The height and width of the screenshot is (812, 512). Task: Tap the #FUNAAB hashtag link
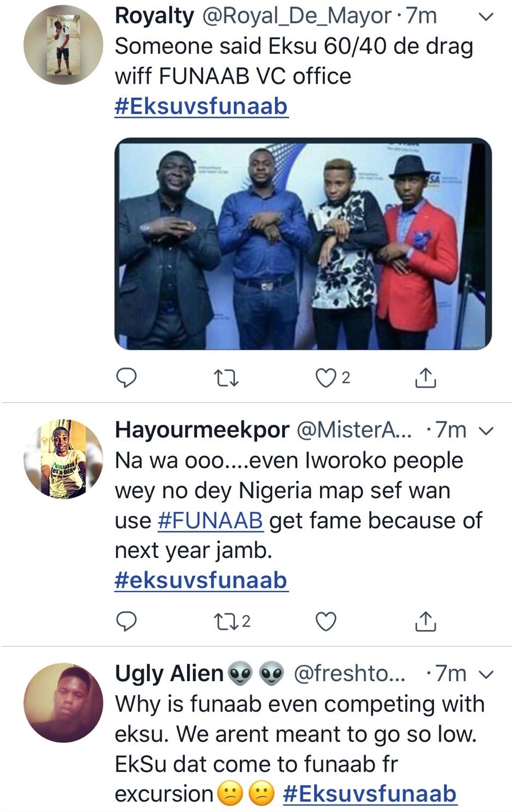210,521
